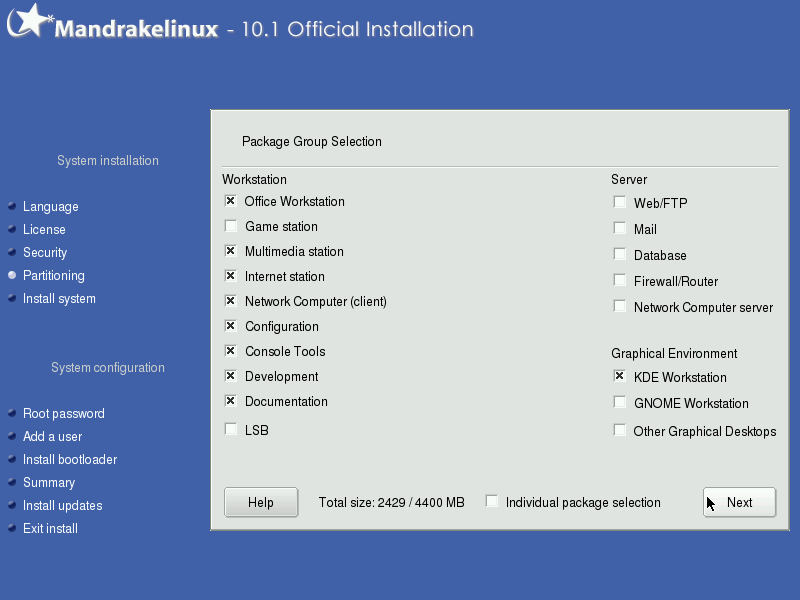
Task: Disable the Console Tools checkbox
Action: (231, 351)
